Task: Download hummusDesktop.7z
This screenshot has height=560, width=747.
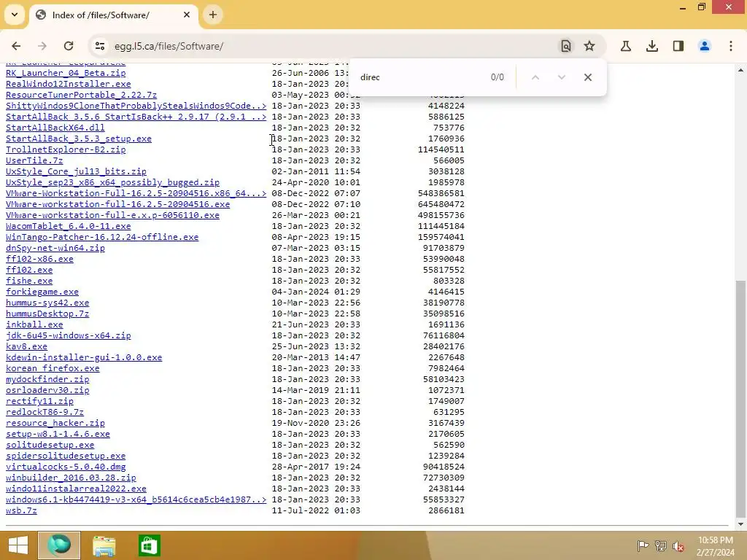Action: 47,314
